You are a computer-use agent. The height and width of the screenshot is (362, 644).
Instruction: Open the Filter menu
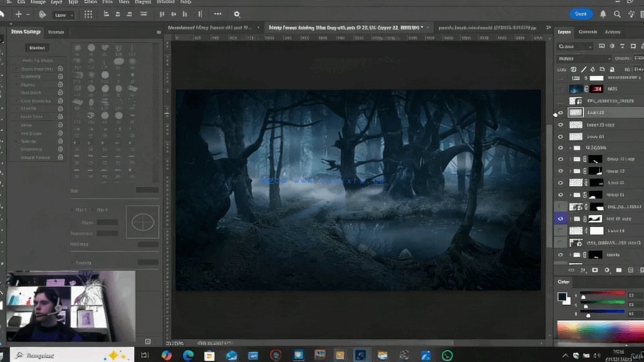pyautogui.click(x=107, y=2)
